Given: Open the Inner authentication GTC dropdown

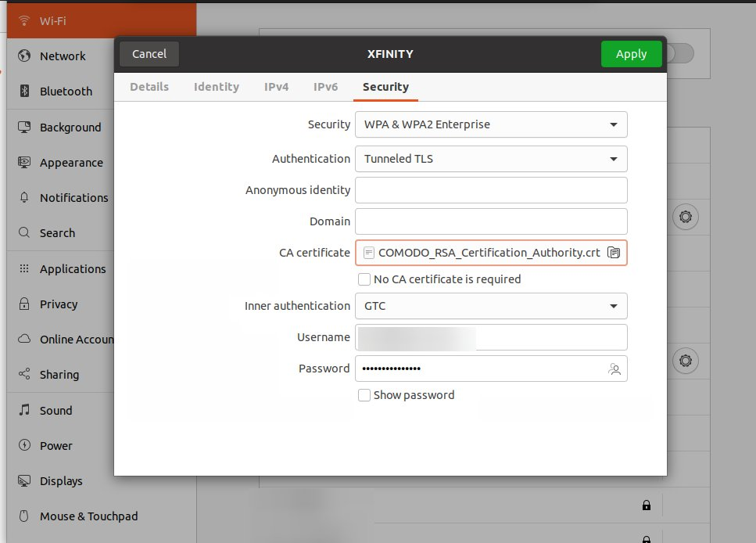Looking at the screenshot, I should (x=491, y=306).
